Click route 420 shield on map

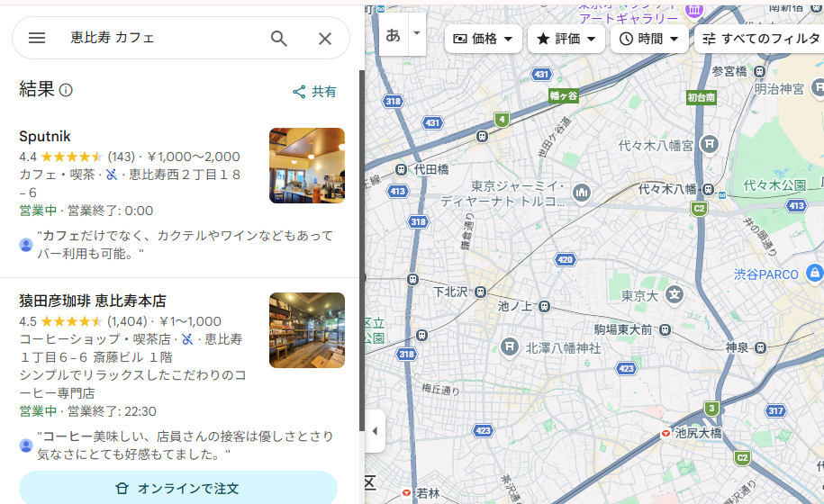pyautogui.click(x=565, y=259)
